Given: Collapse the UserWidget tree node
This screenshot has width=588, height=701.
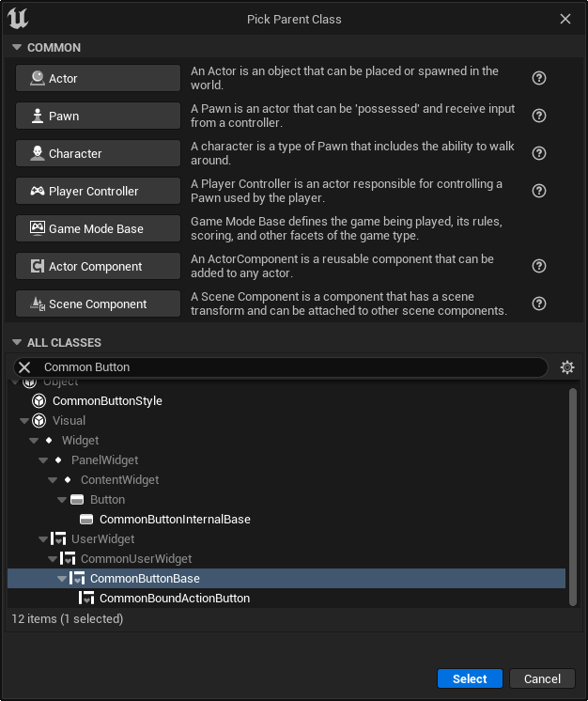Looking at the screenshot, I should [43, 538].
